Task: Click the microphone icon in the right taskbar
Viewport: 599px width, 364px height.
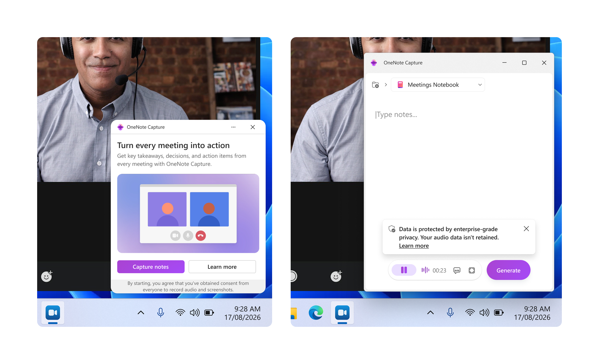Action: click(450, 312)
